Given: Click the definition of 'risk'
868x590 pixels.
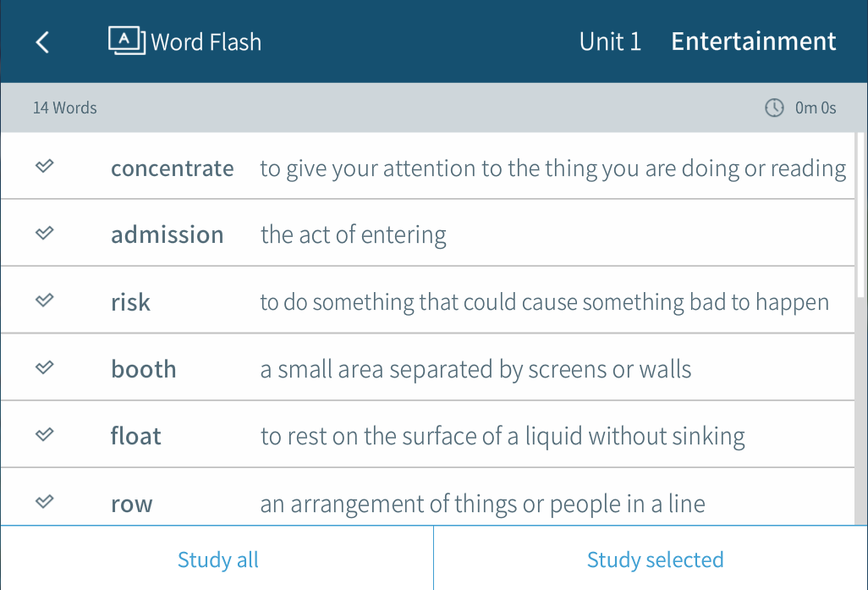Looking at the screenshot, I should (544, 302).
